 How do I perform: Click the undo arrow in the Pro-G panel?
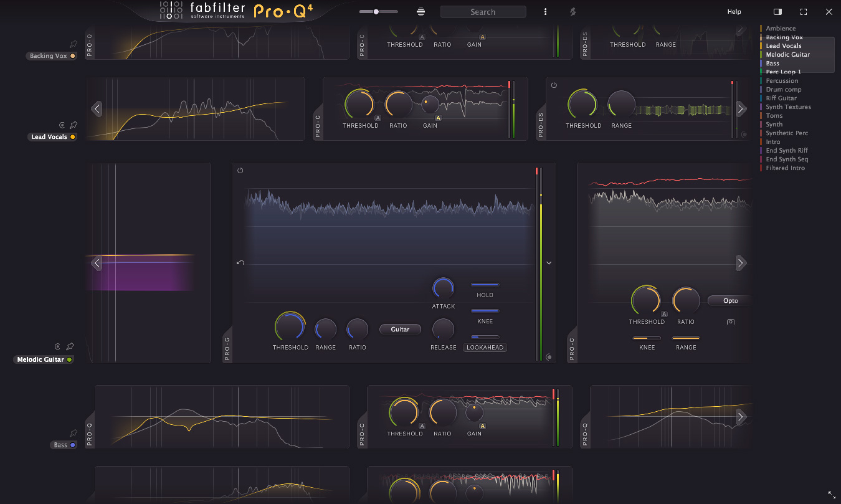point(240,263)
